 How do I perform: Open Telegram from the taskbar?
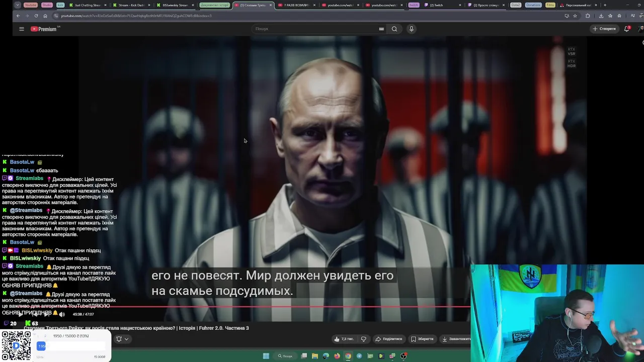[x=359, y=356]
